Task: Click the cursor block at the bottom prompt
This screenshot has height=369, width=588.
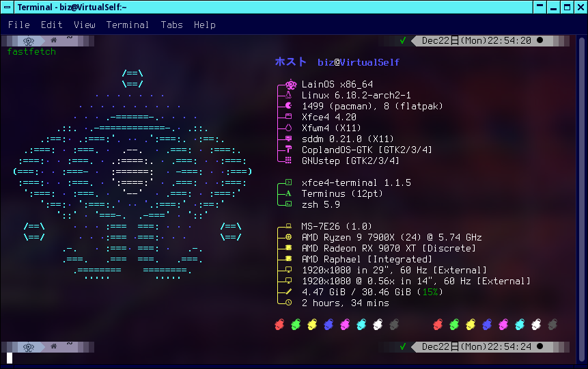Action: click(10, 358)
